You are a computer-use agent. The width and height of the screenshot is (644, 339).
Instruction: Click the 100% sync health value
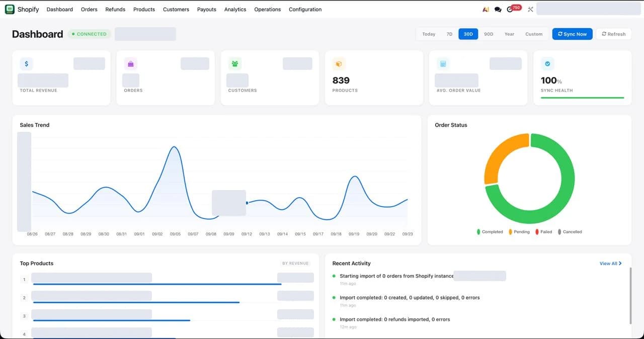(551, 80)
